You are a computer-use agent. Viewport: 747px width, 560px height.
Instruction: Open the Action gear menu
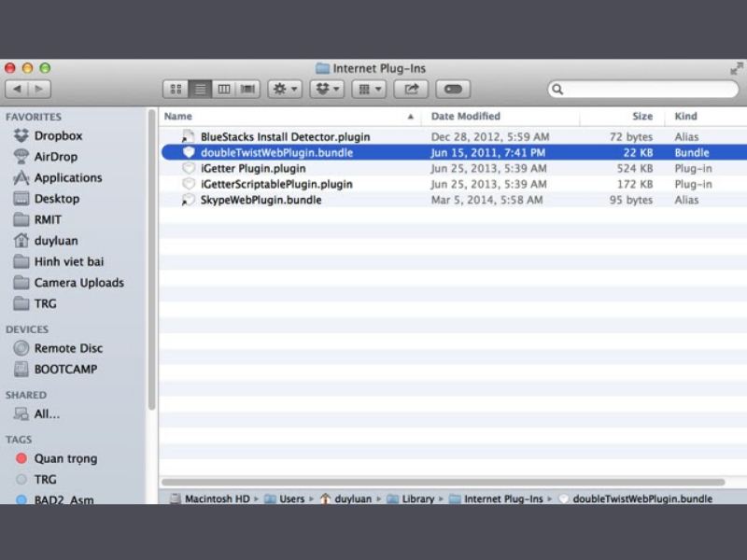285,89
